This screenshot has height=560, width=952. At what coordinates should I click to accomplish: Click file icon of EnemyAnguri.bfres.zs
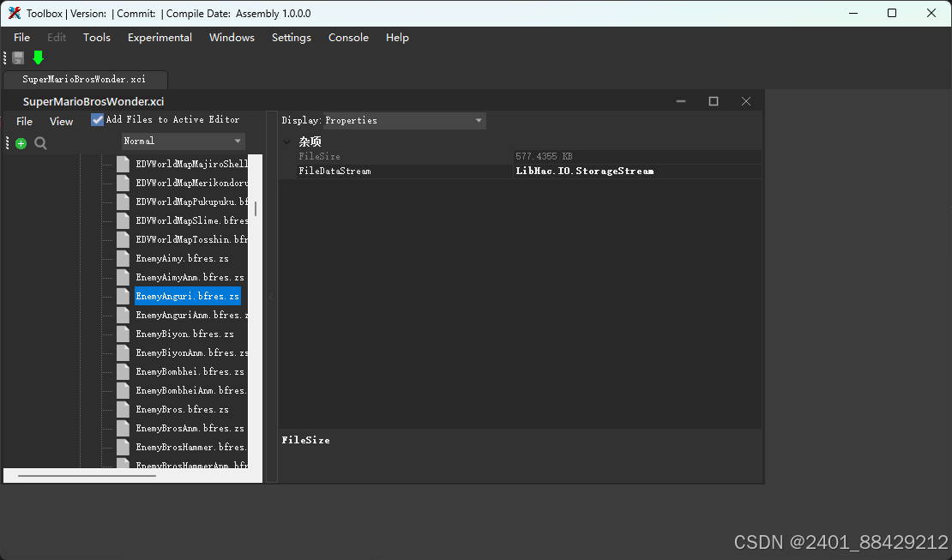(124, 296)
